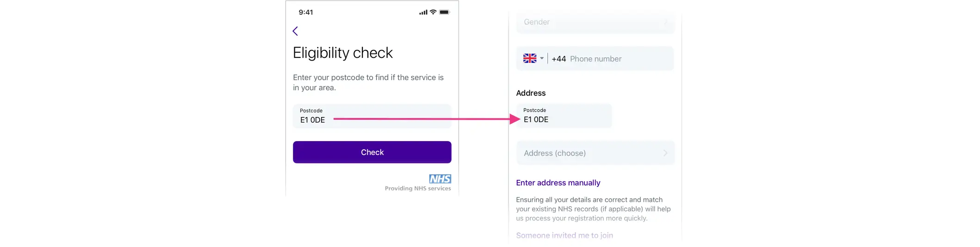Click the Enter address manually link
Screen dimensions: 980x247
coord(558,183)
